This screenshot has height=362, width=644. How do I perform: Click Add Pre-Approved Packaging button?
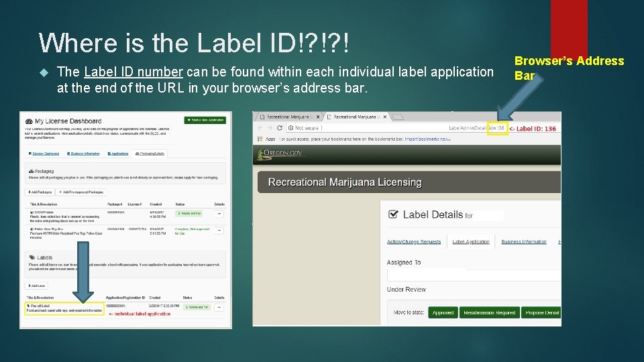tap(81, 192)
